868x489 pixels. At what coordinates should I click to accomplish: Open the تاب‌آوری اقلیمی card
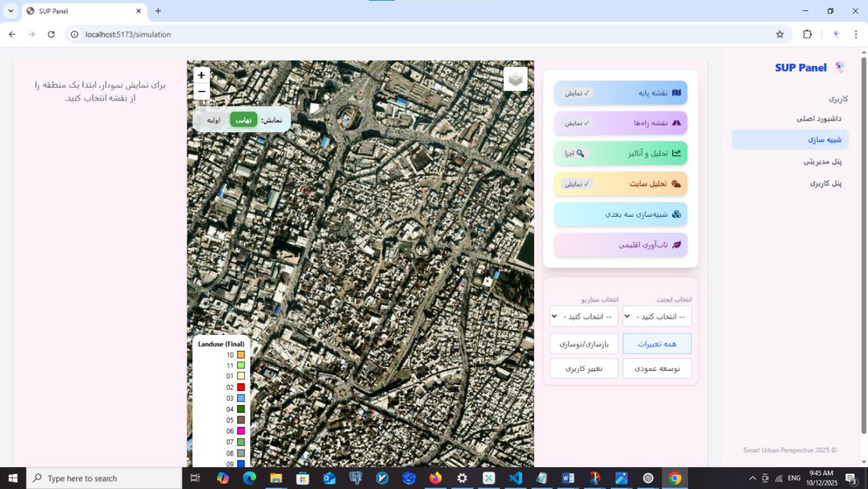621,245
